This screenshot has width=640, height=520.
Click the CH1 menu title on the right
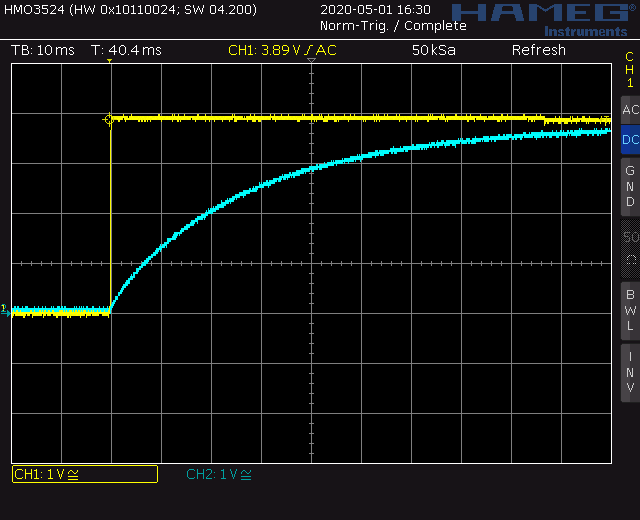tap(630, 70)
